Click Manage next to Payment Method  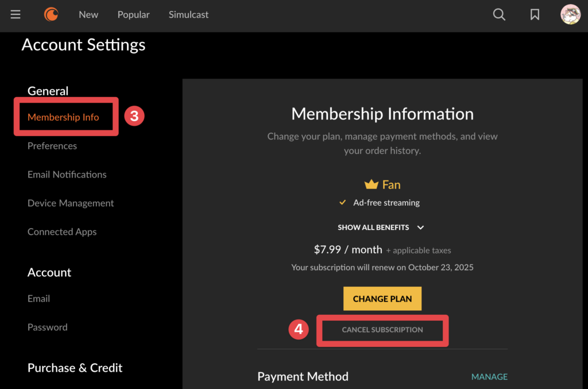click(489, 376)
